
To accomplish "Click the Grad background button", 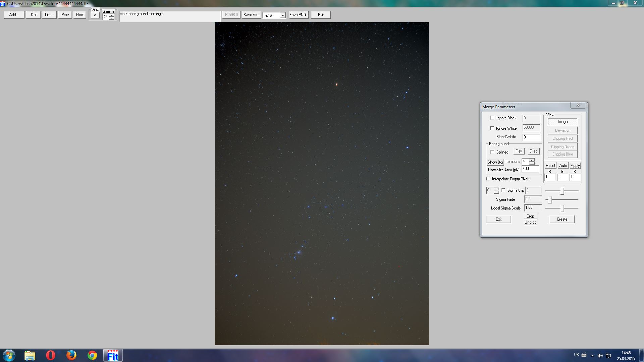I will coord(533,151).
